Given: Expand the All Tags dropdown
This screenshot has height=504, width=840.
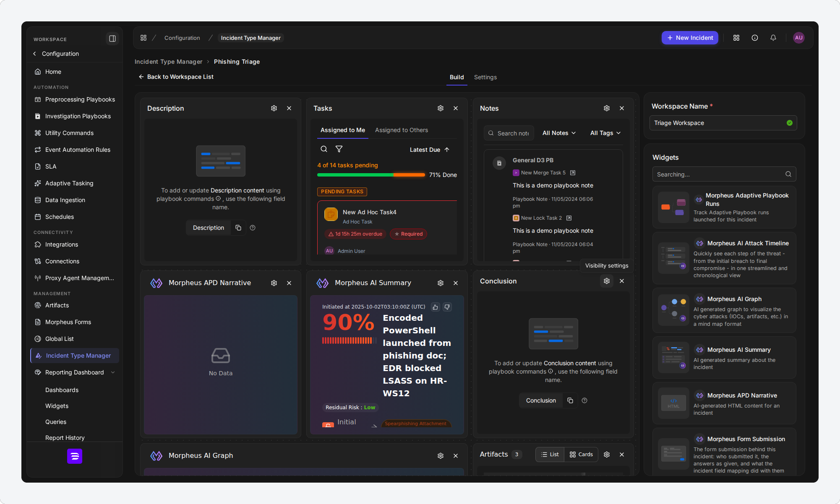Looking at the screenshot, I should click(605, 133).
